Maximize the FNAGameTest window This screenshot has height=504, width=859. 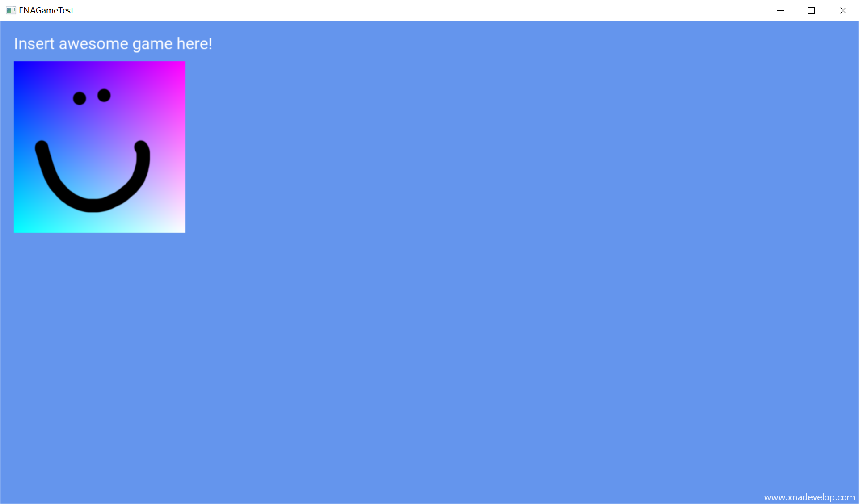coord(811,10)
